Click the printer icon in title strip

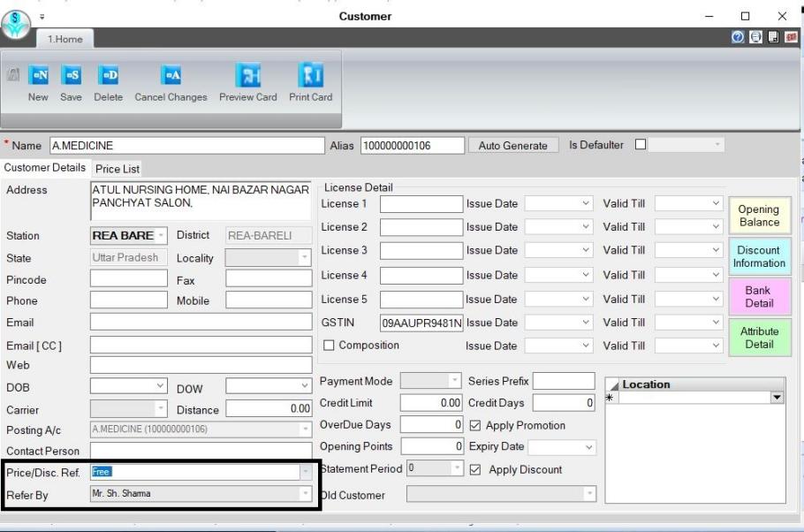[755, 37]
